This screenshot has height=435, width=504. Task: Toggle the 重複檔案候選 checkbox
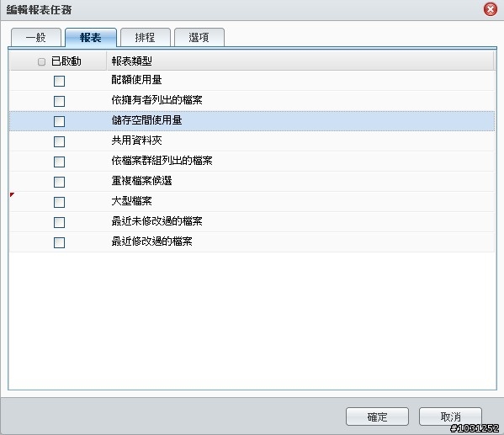click(59, 182)
